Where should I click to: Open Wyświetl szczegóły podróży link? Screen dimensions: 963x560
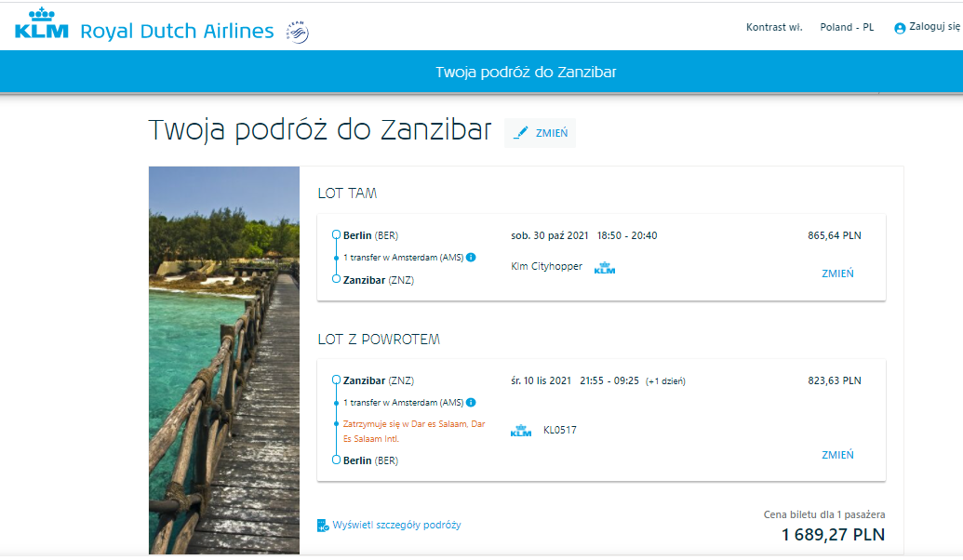pyautogui.click(x=396, y=525)
